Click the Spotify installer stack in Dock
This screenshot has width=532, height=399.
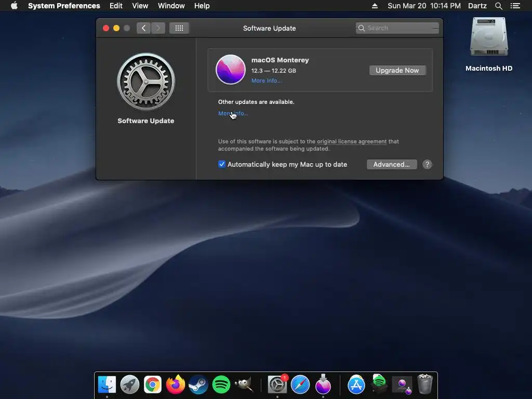point(379,384)
